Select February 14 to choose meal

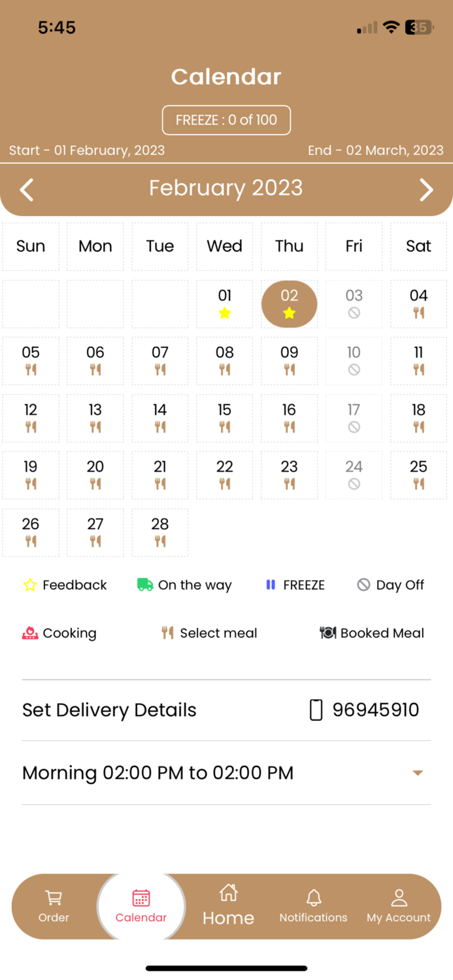click(x=160, y=418)
